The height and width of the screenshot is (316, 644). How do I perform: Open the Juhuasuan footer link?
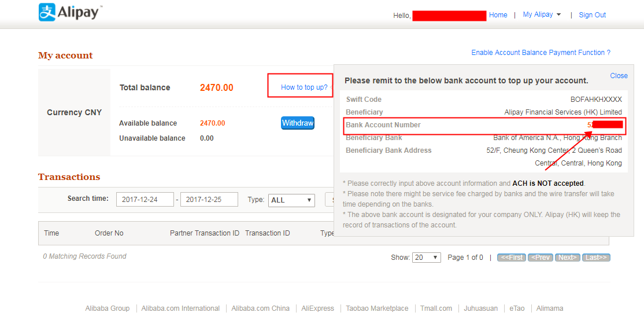480,308
